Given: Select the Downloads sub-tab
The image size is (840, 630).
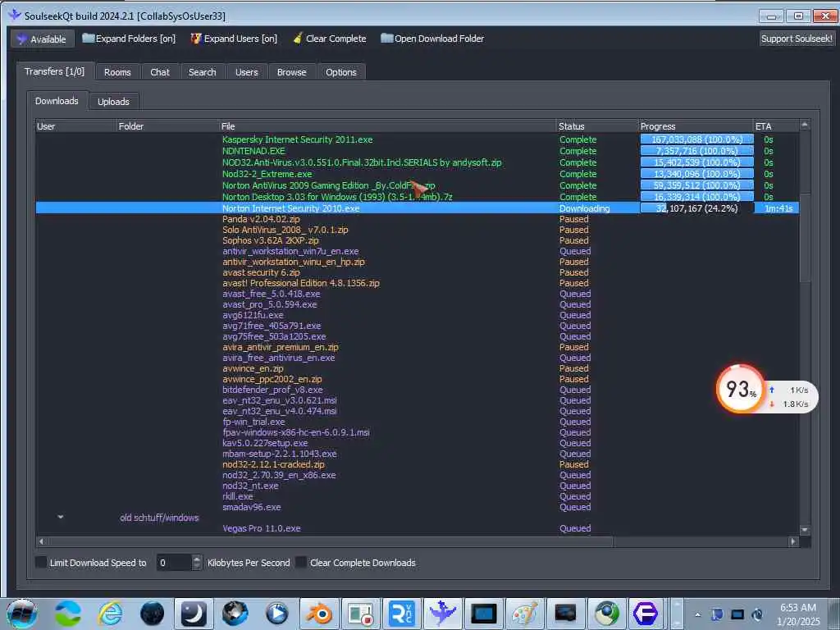Looking at the screenshot, I should pos(57,101).
